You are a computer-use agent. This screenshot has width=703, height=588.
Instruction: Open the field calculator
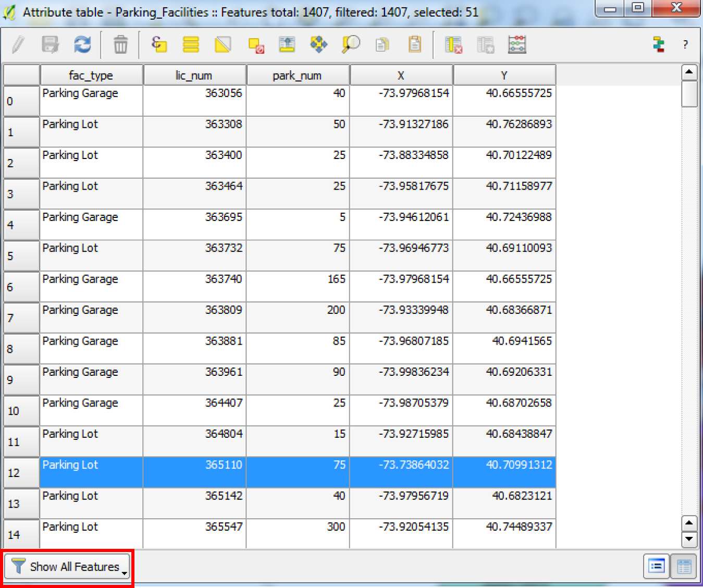517,45
